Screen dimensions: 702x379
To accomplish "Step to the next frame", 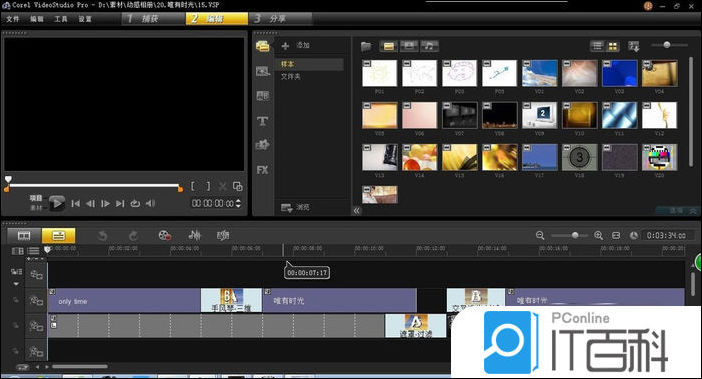I will tap(105, 204).
